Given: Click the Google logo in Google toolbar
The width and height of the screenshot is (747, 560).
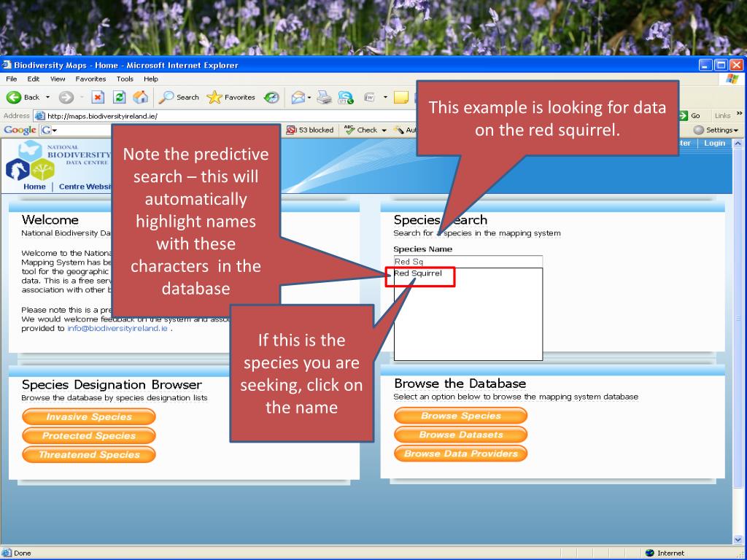Looking at the screenshot, I should 20,130.
